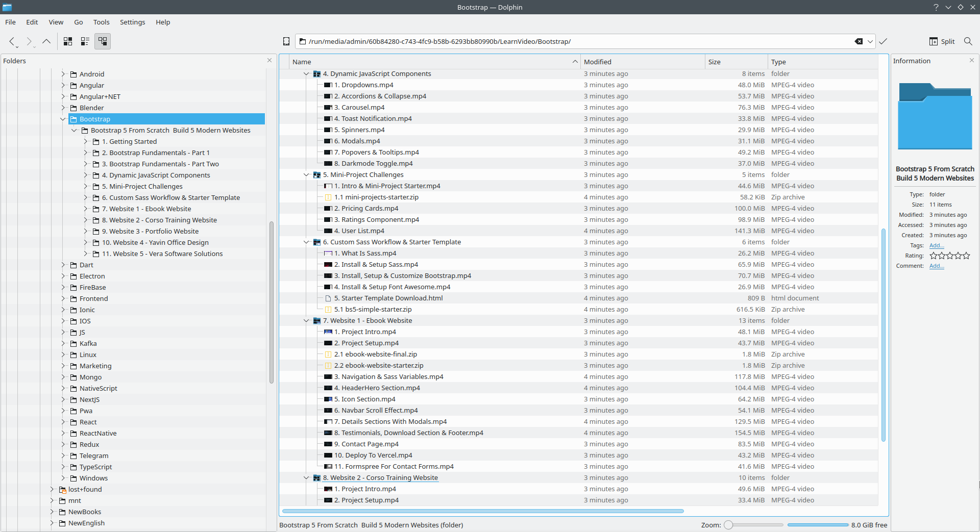This screenshot has width=980, height=532.
Task: Click the 1. What Is Sass.mp4 thumbnail icon
Action: point(328,254)
